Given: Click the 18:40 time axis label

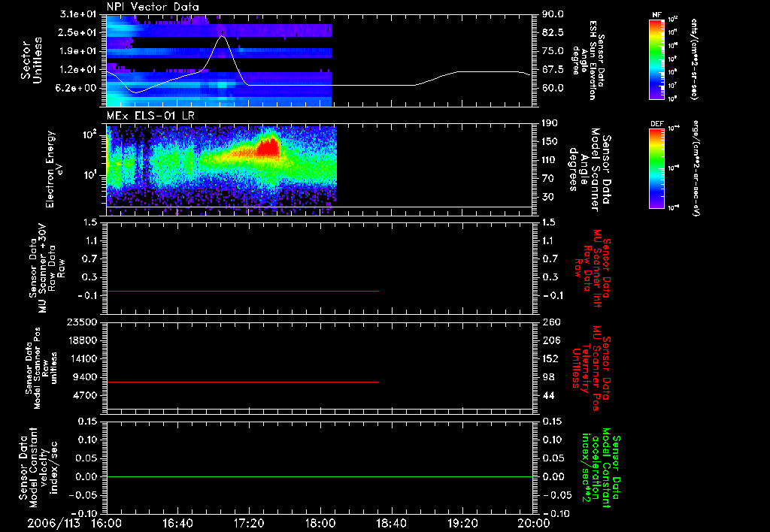Looking at the screenshot, I should (391, 524).
